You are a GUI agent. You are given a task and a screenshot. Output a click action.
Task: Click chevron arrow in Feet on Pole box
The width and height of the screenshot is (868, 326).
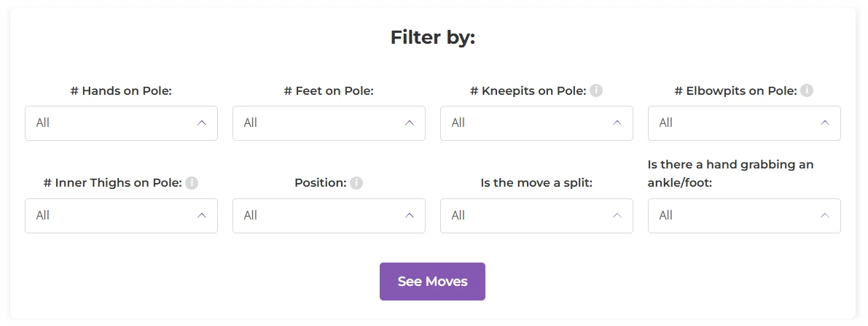[x=409, y=123]
